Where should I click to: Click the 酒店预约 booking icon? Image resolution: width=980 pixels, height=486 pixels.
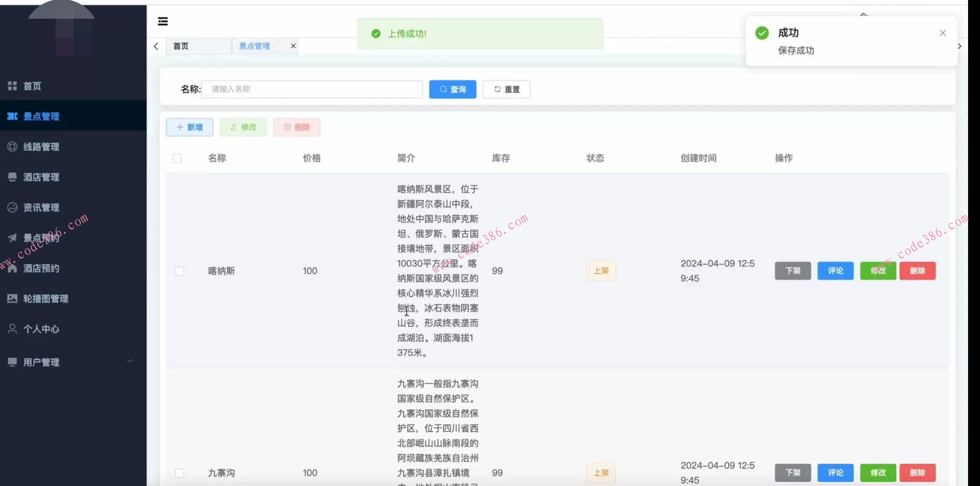[x=12, y=268]
